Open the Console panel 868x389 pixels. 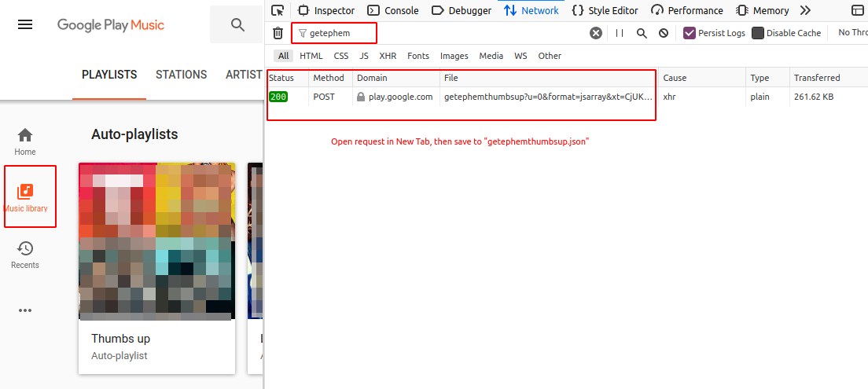coord(394,10)
